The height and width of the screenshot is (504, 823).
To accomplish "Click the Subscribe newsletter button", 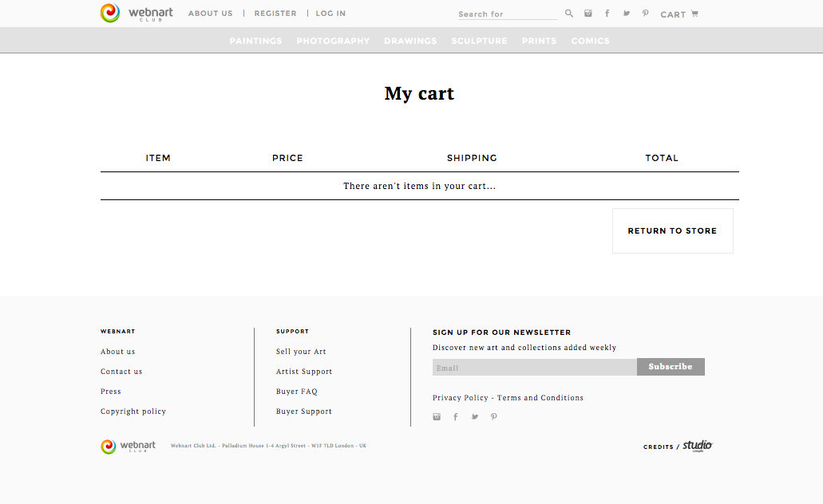I will click(671, 367).
